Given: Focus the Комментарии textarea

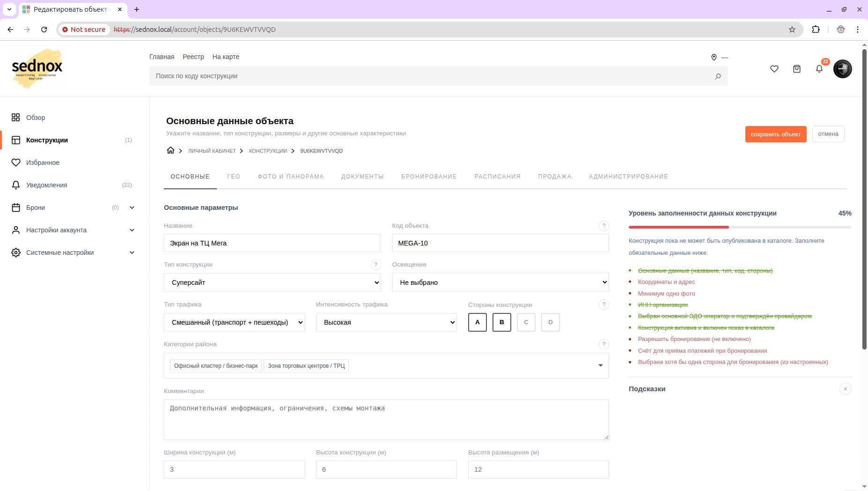Looking at the screenshot, I should coord(386,419).
